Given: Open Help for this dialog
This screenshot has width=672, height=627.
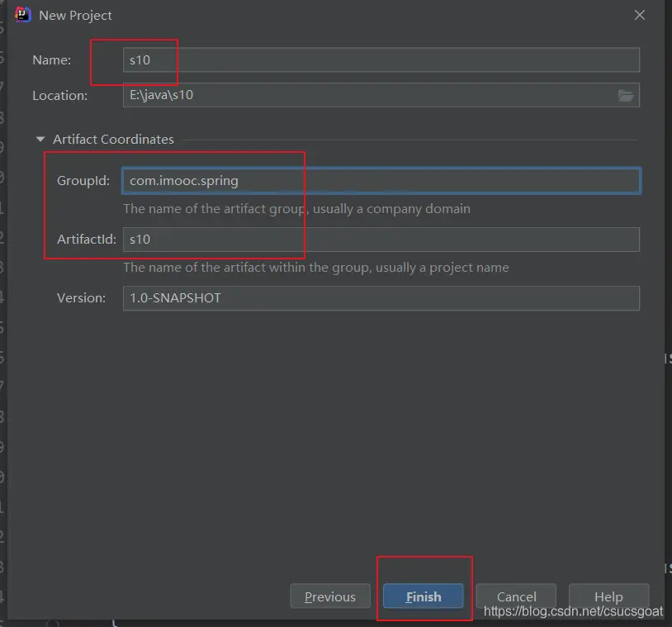Looking at the screenshot, I should coord(608,596).
